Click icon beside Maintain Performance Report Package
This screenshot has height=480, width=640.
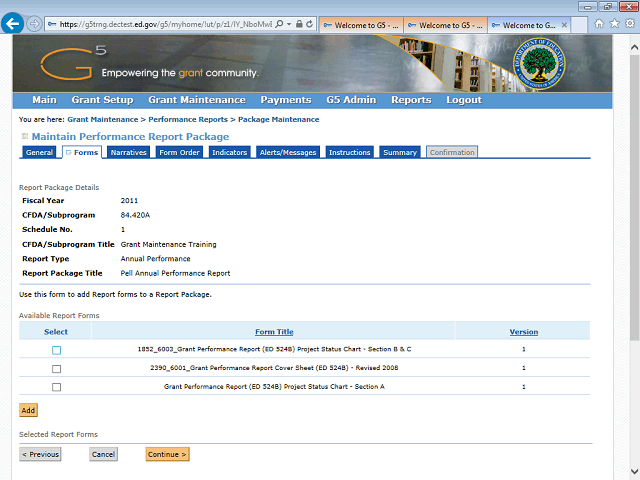click(x=24, y=136)
